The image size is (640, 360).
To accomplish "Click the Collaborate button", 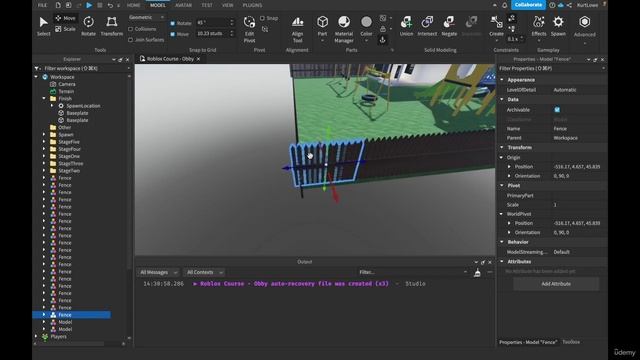I will (528, 5).
